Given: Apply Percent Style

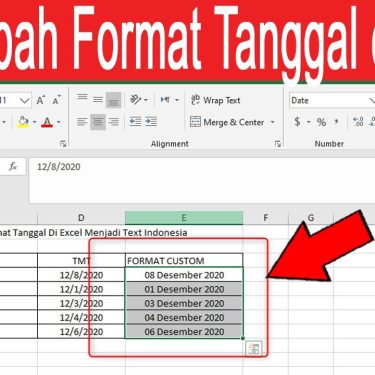Looking at the screenshot, I should pyautogui.click(x=321, y=122).
